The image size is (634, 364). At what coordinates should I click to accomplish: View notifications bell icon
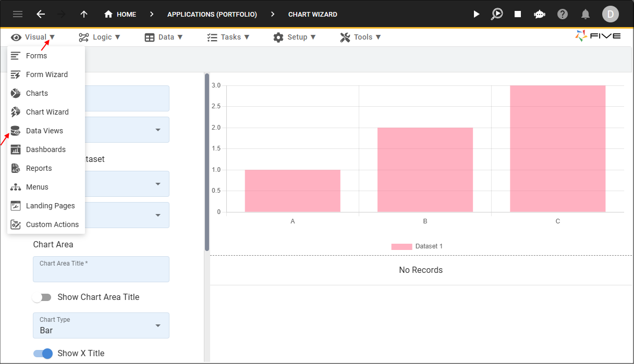(586, 14)
